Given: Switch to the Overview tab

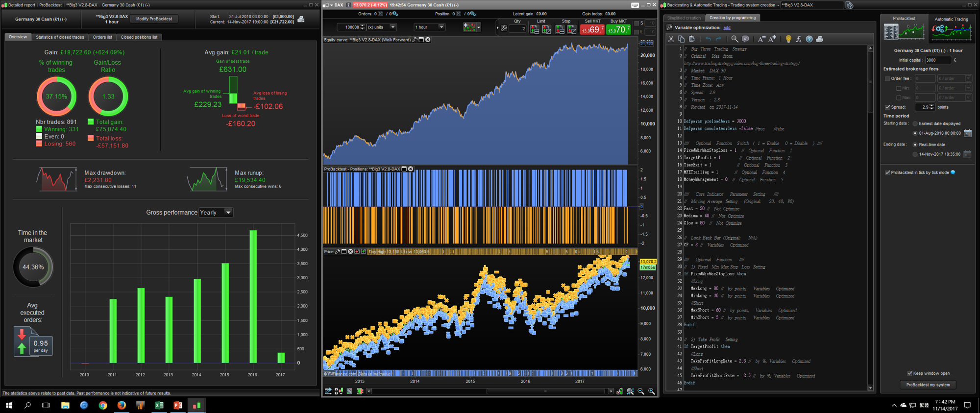Looking at the screenshot, I should coord(18,37).
